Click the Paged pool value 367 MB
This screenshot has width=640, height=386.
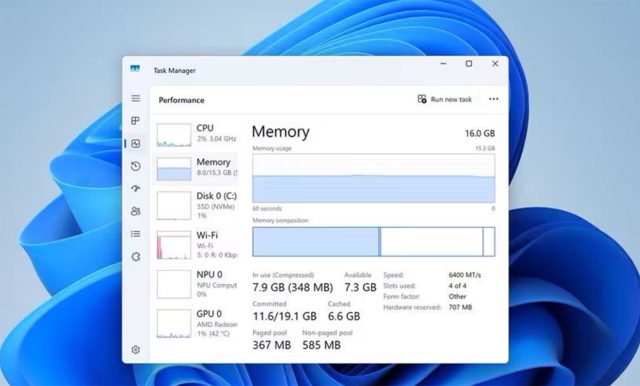point(271,345)
